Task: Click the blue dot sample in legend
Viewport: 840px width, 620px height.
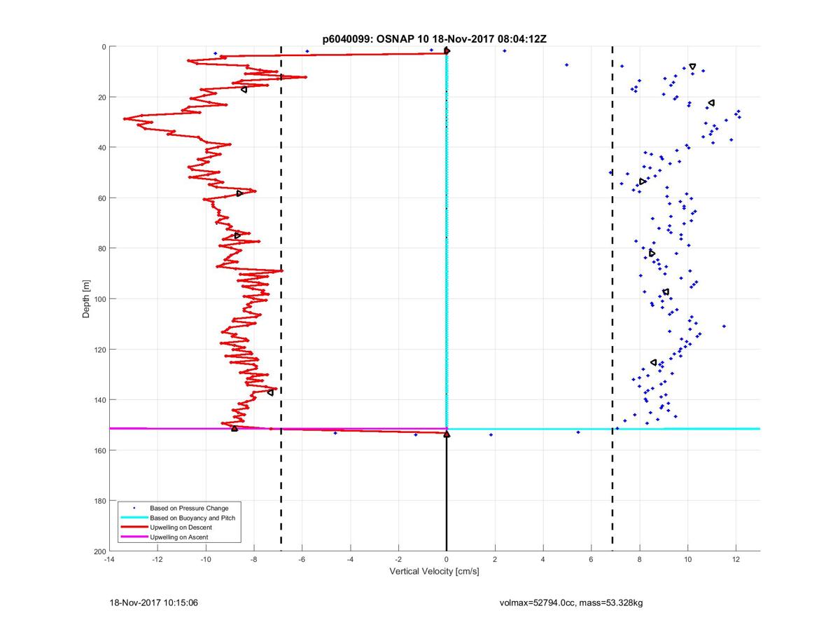Action: pyautogui.click(x=134, y=508)
